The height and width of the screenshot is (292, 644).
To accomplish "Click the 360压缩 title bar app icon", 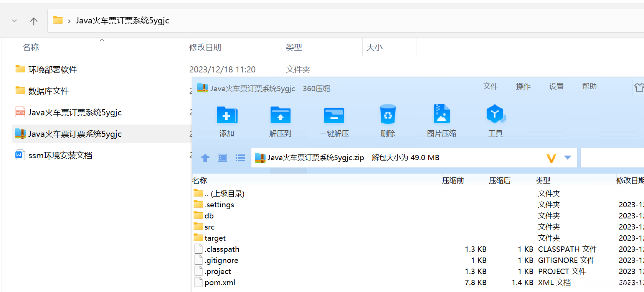I will (x=202, y=88).
